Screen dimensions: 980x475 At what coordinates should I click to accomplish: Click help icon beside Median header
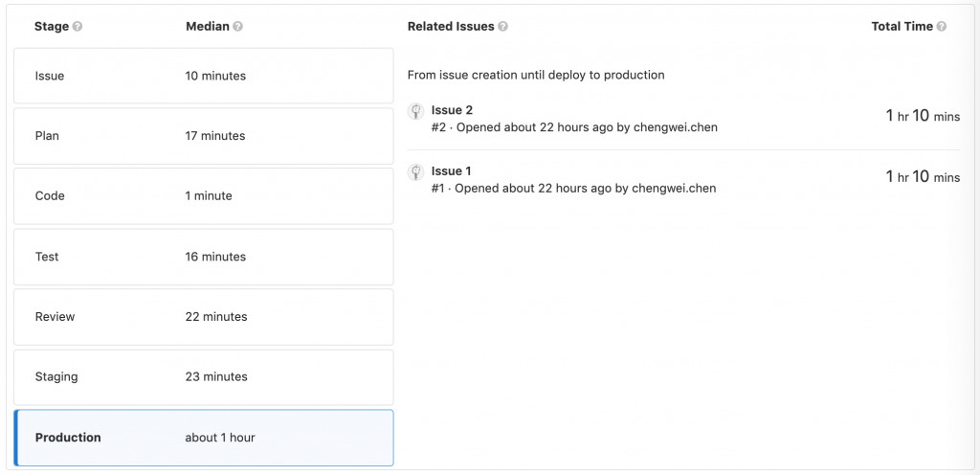237,27
